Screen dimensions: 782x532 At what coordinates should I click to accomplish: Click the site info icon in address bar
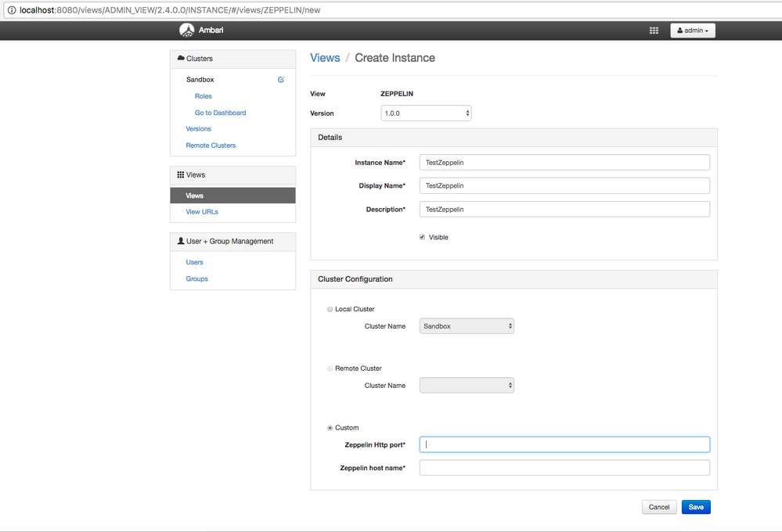coord(10,10)
